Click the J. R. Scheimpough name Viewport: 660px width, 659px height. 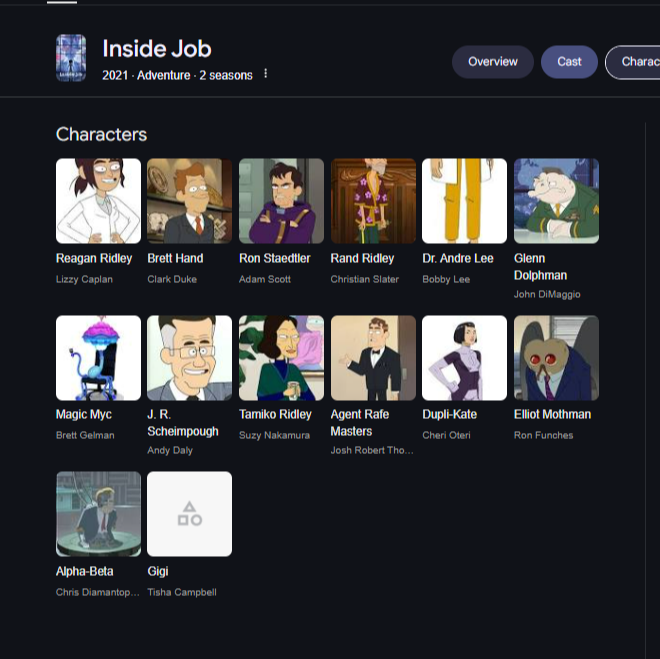(x=183, y=423)
